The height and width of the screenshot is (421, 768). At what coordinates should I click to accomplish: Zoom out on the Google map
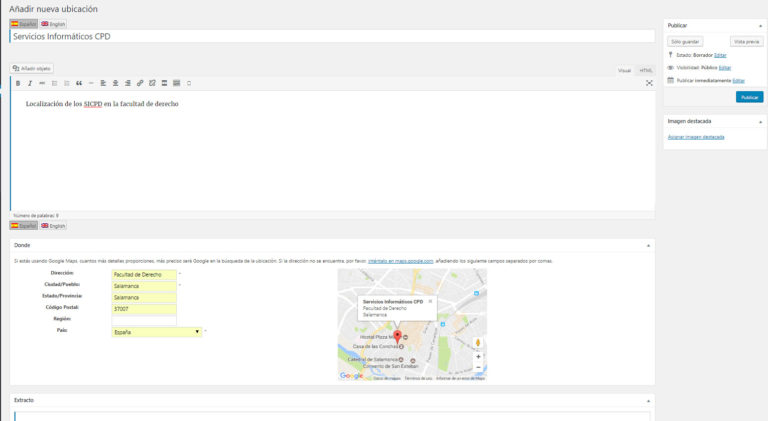point(478,367)
